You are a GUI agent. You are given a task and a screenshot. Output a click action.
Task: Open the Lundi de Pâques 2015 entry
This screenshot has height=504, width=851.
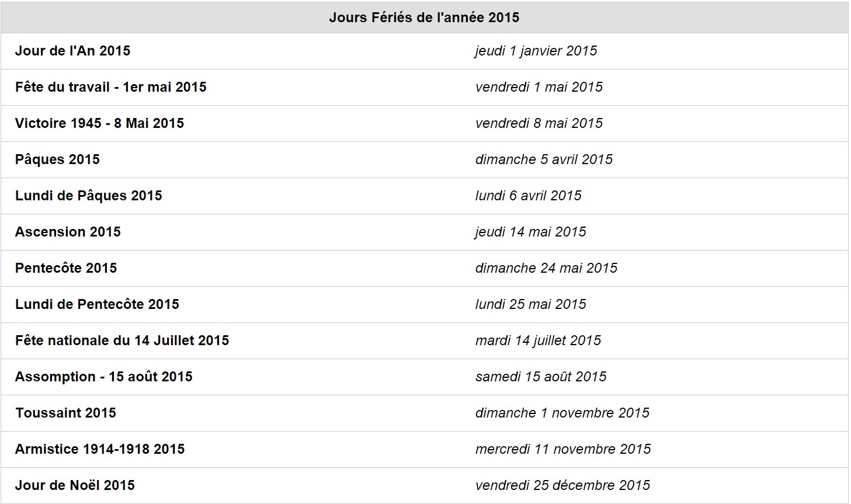(89, 196)
